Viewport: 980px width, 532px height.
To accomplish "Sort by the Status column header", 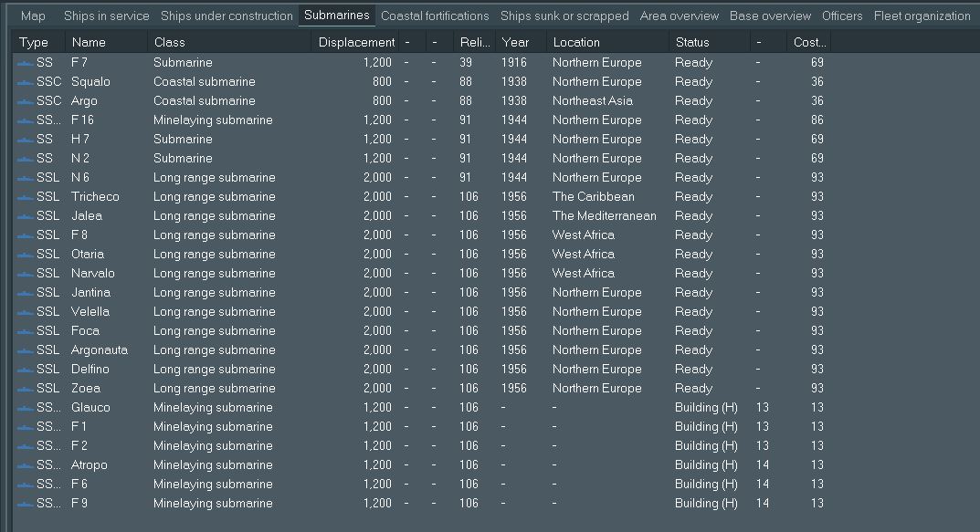I will coord(710,42).
